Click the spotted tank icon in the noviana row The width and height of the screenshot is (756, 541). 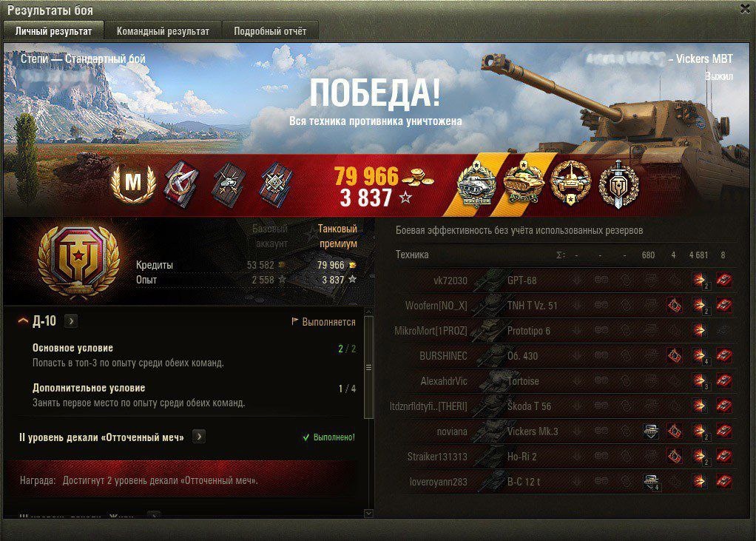point(651,431)
